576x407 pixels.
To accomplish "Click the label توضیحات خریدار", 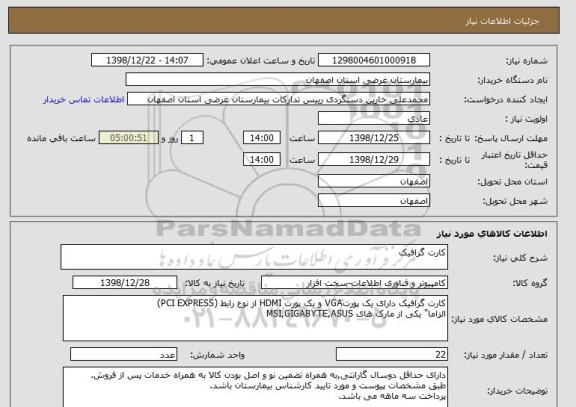I will [x=517, y=391].
